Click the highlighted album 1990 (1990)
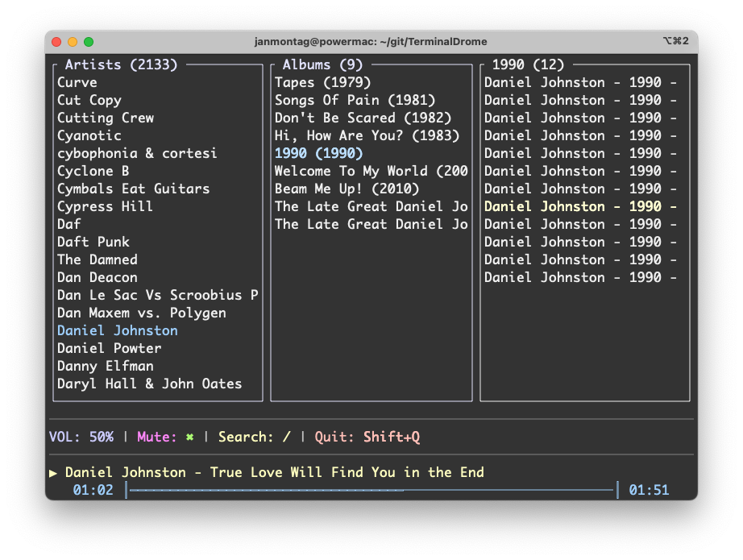Viewport: 743px width, 560px height. pos(319,154)
